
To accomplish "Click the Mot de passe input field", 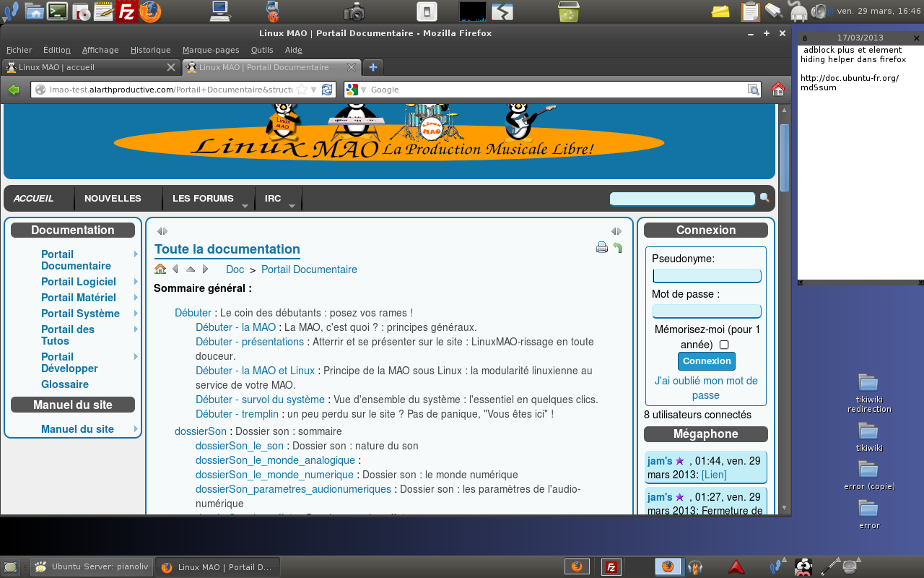I will [707, 311].
